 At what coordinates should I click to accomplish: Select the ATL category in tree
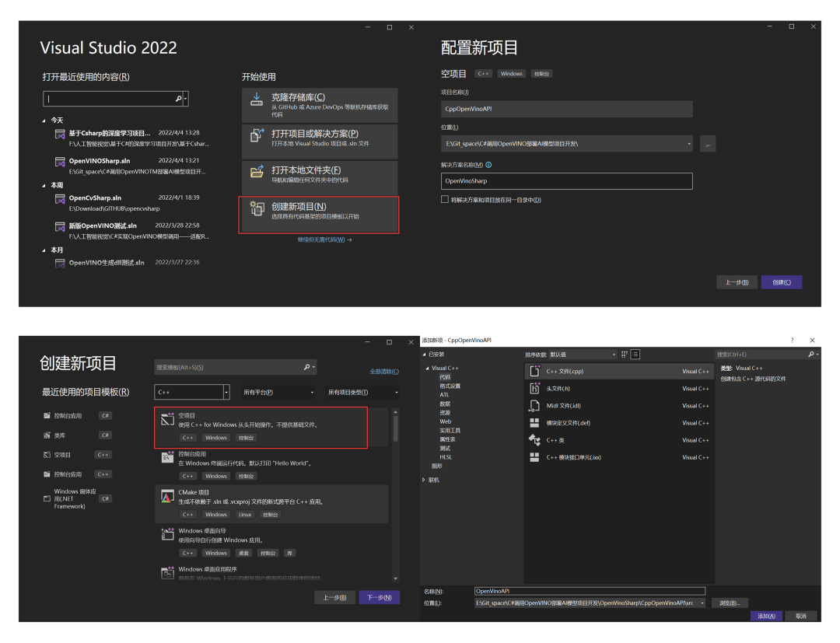click(x=444, y=394)
